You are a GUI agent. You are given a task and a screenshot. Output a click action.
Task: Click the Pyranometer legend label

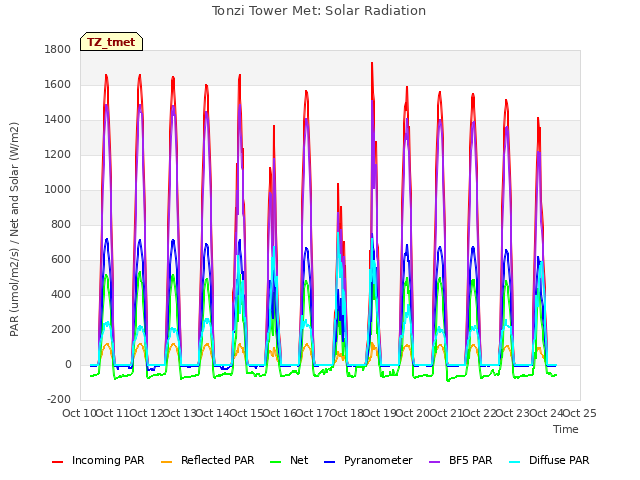pos(378,460)
